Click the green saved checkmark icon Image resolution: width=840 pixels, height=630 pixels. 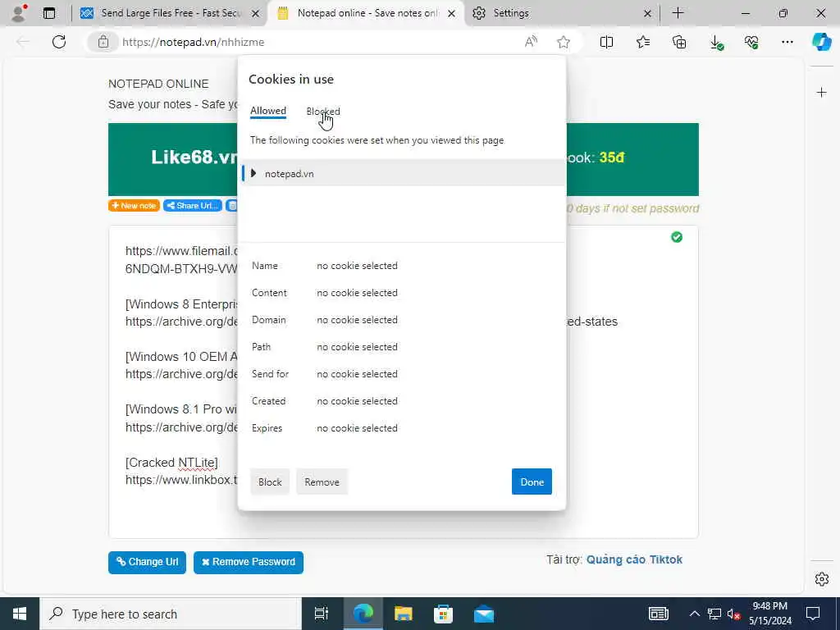(677, 237)
